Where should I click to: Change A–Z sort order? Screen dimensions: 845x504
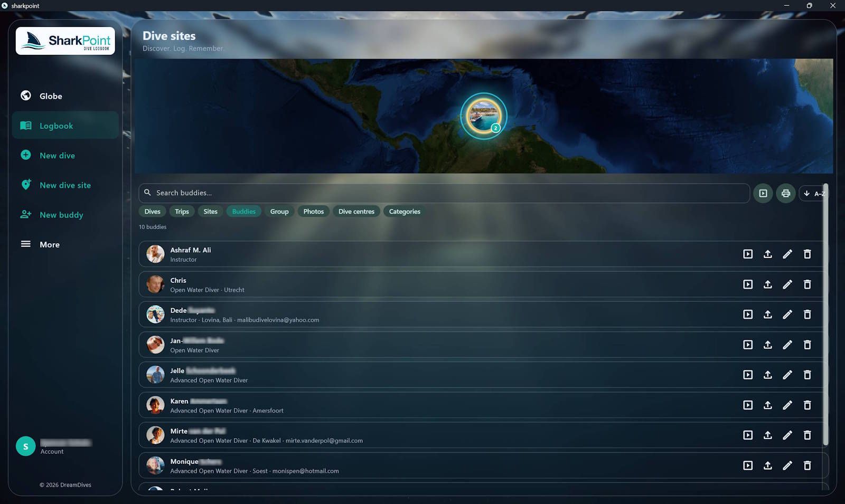813,193
